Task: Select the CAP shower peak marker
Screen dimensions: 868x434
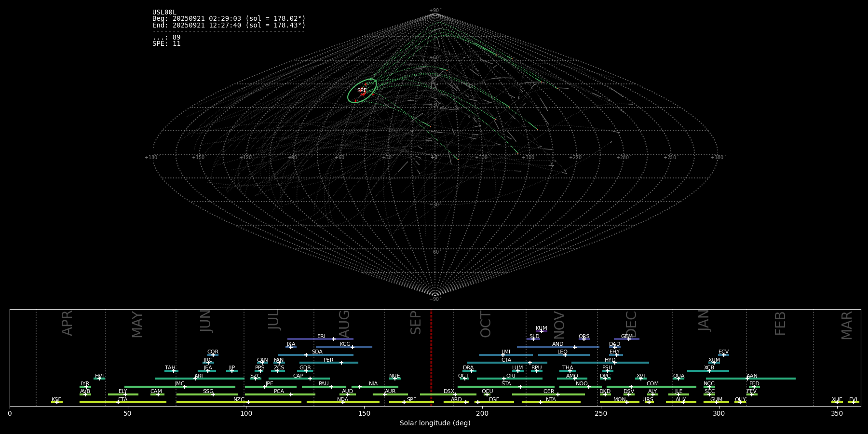Action: point(310,379)
